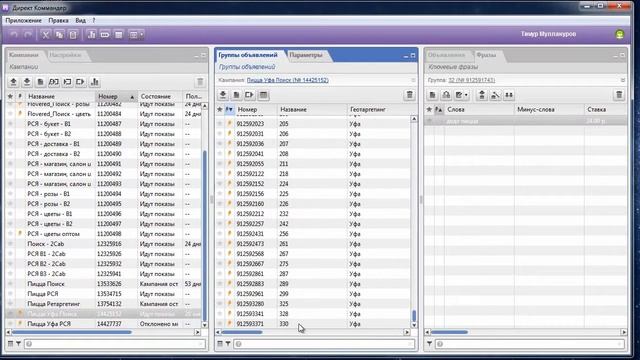Viewport: 640px width, 360px height.
Task: Toggle favorite star for group 912593341
Action: pyautogui.click(x=220, y=314)
